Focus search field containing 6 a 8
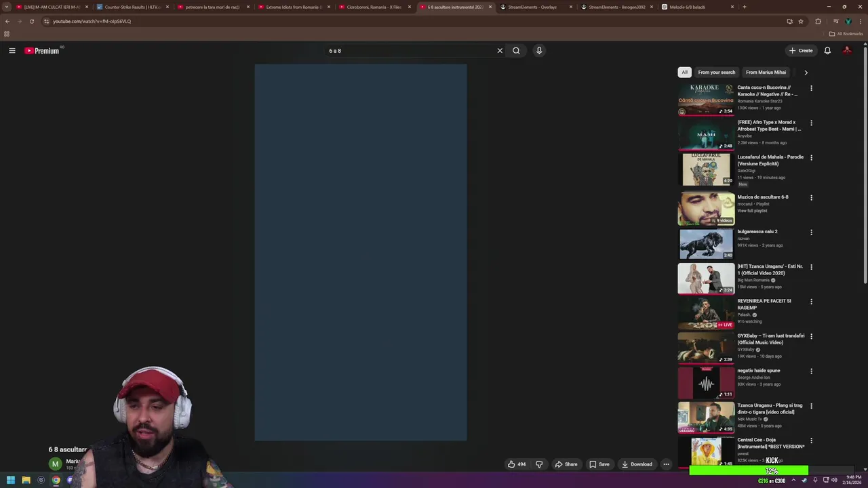 410,51
